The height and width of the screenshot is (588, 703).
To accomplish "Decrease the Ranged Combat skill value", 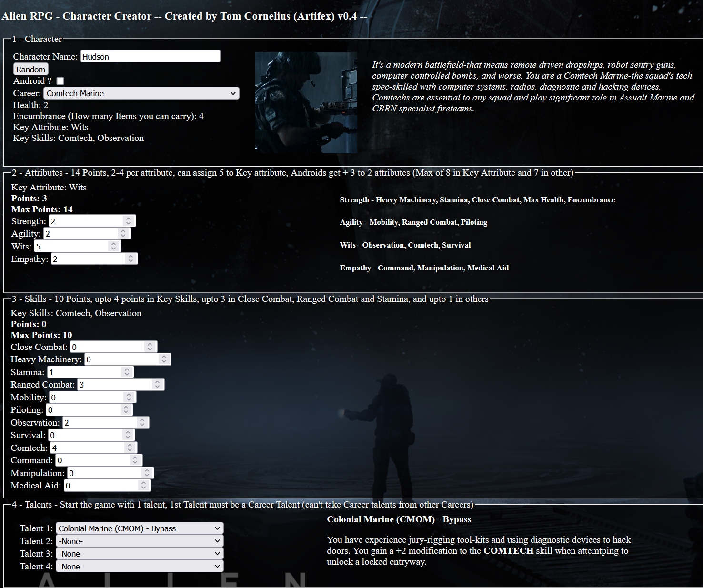I will click(x=157, y=386).
